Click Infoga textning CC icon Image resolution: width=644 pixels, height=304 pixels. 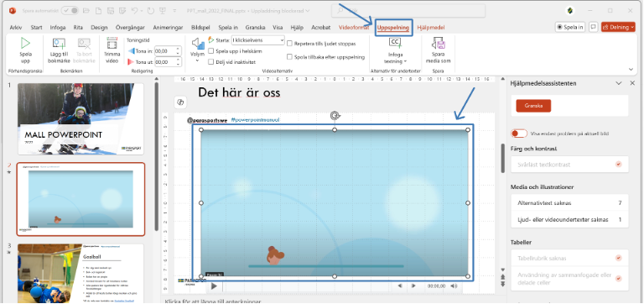click(x=395, y=43)
